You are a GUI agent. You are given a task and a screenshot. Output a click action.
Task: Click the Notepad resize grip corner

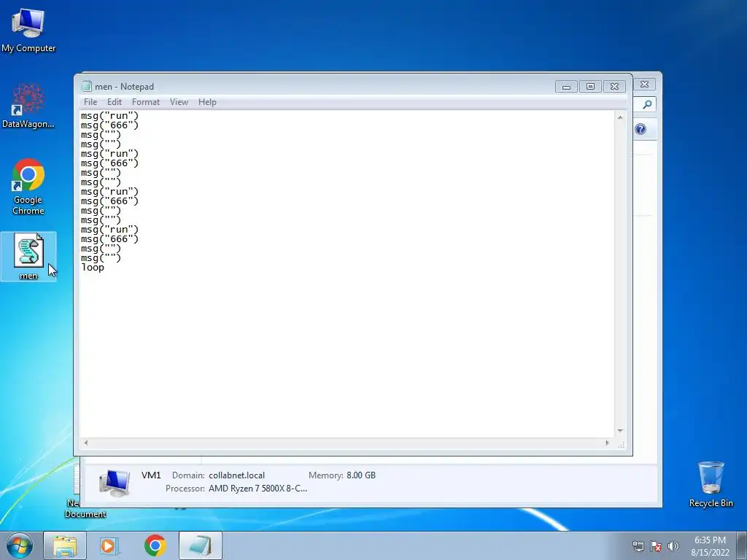(x=621, y=444)
